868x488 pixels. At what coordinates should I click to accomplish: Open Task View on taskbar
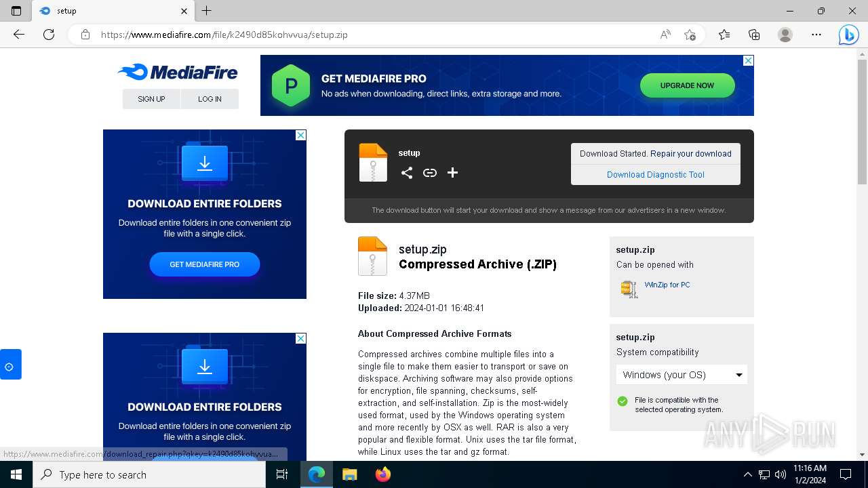point(283,474)
